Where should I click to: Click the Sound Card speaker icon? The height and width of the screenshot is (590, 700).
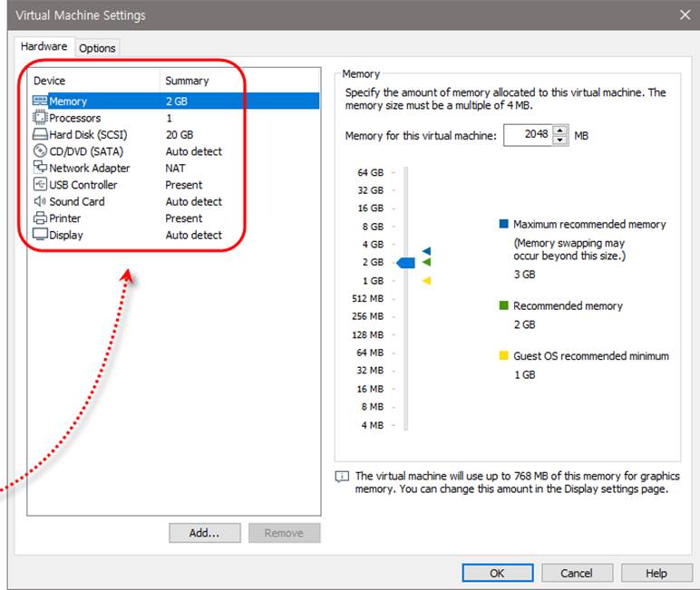40,201
